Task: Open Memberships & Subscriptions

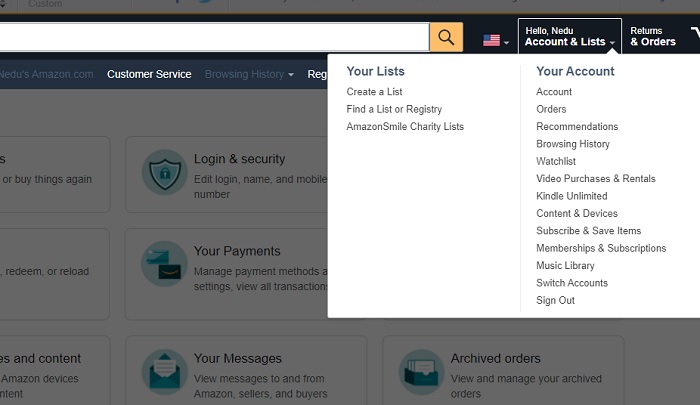Action: coord(601,248)
